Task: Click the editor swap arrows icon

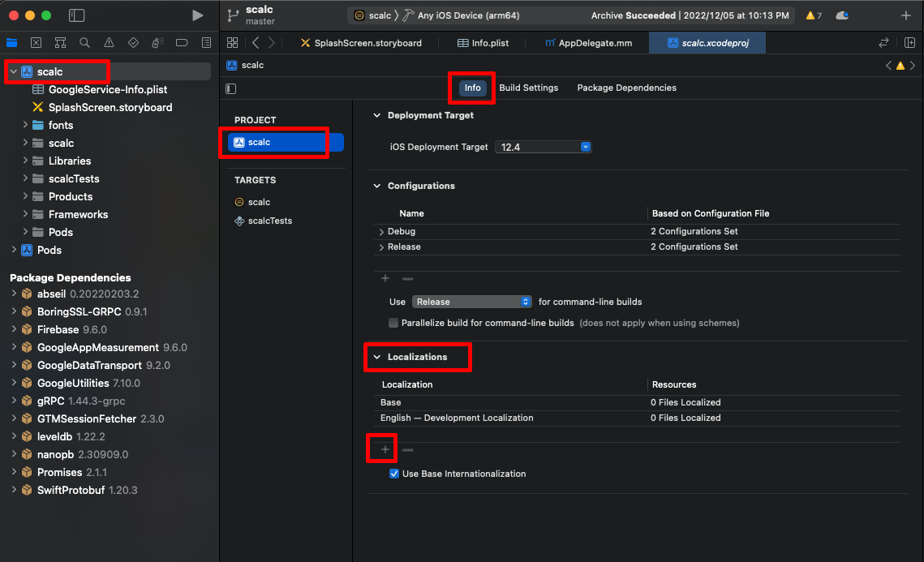Action: (x=883, y=42)
